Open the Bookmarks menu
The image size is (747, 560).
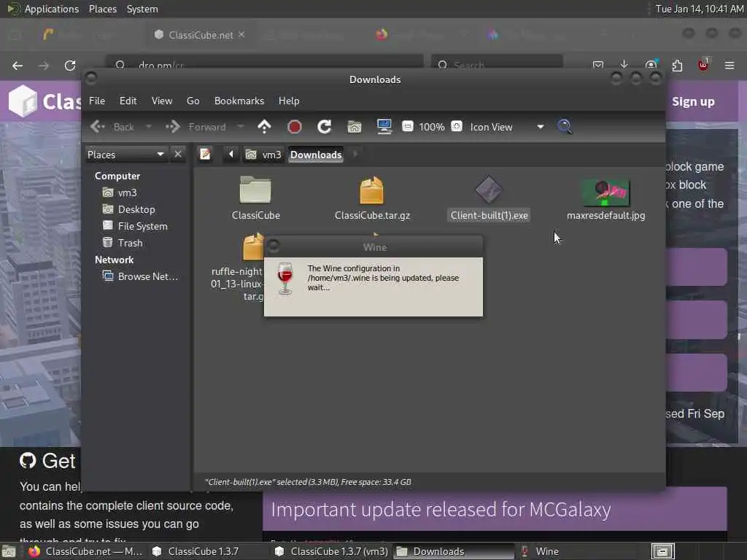point(239,101)
